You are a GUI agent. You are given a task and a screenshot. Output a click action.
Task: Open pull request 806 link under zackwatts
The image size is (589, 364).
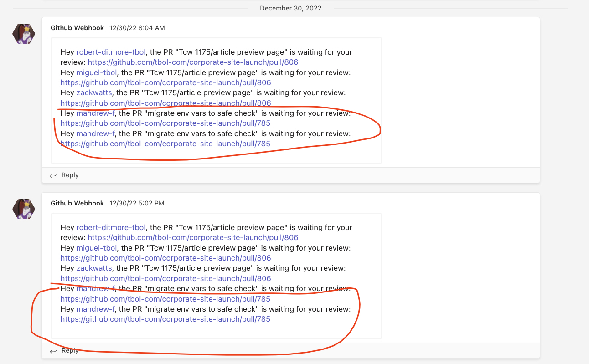tap(165, 103)
